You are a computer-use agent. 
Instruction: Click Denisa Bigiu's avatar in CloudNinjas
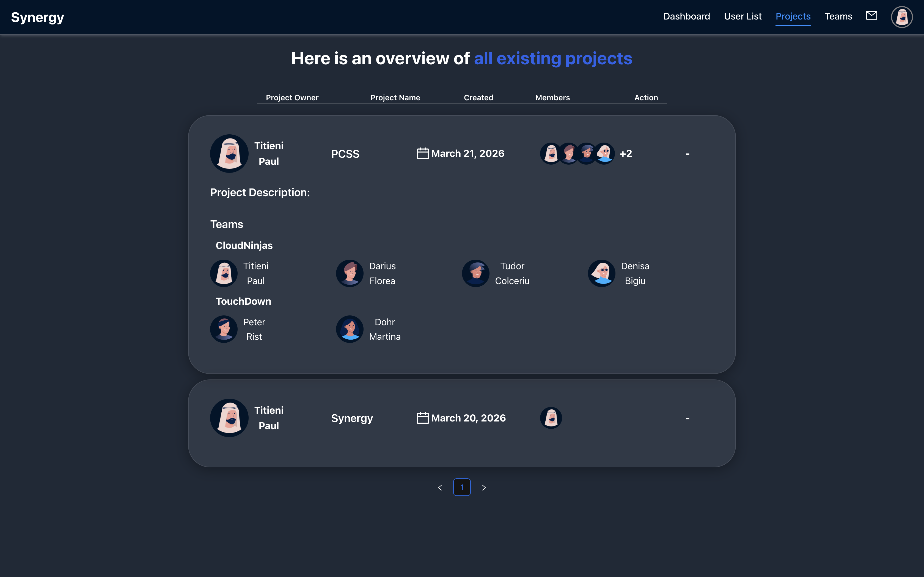(x=601, y=273)
